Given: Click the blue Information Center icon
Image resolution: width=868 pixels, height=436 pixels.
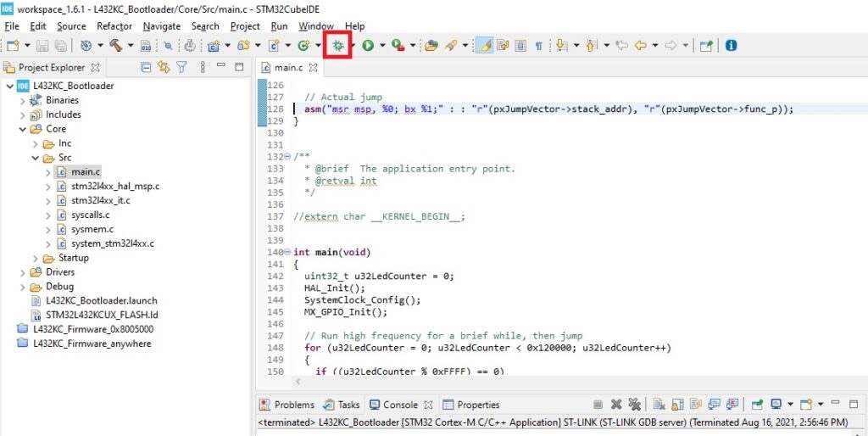Looking at the screenshot, I should pyautogui.click(x=731, y=46).
